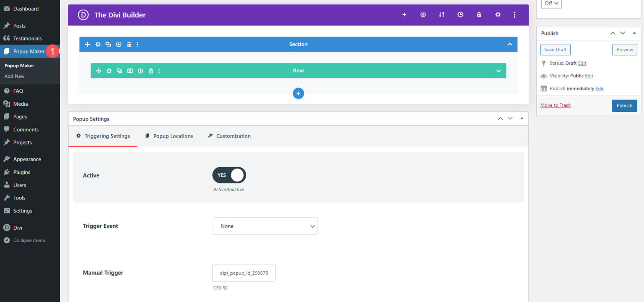This screenshot has width=644, height=302.
Task: Click the Move to Trash link
Action: point(555,105)
